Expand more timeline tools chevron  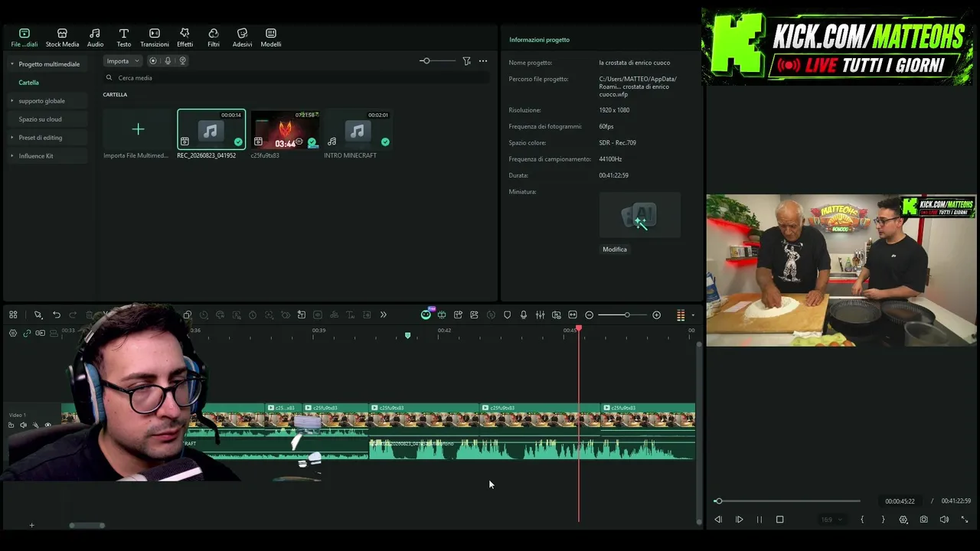pyautogui.click(x=384, y=315)
